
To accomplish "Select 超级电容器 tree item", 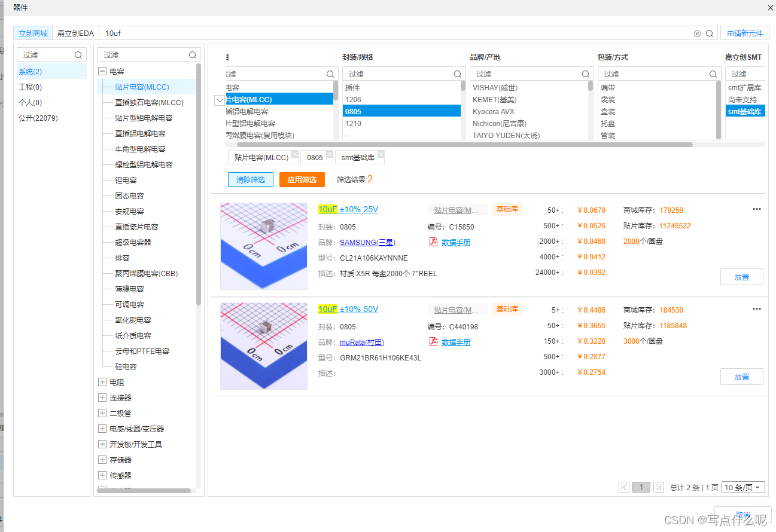I will point(133,243).
